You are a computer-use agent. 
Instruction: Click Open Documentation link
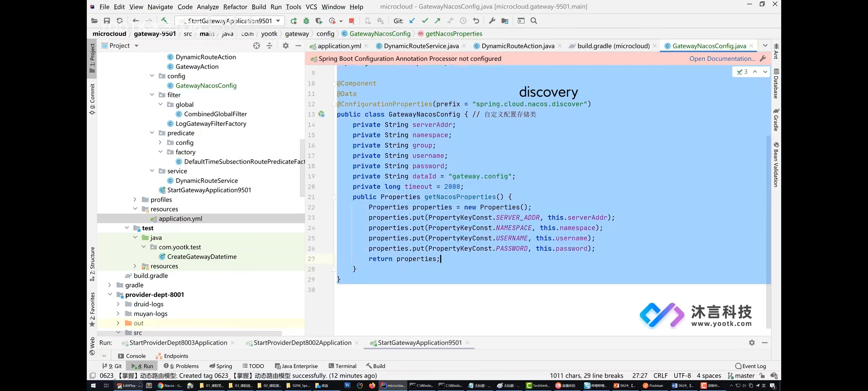point(722,59)
